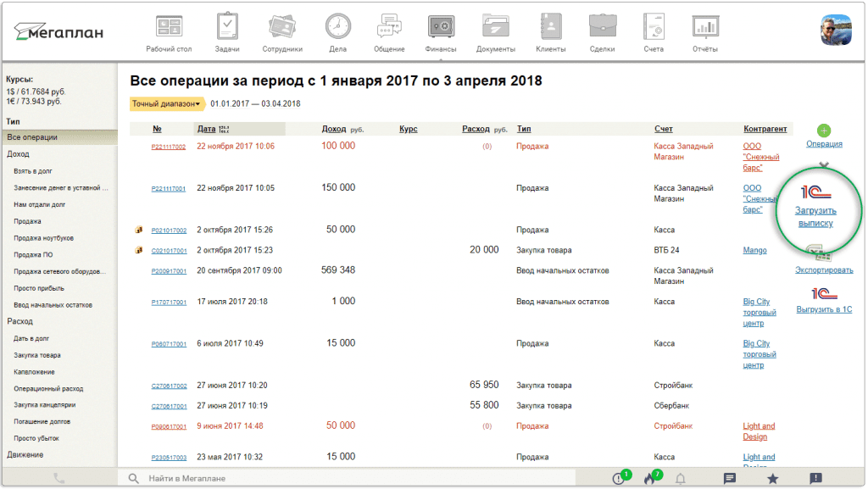Filter by Продажа ноутбуков type
The height and width of the screenshot is (489, 868).
44,238
